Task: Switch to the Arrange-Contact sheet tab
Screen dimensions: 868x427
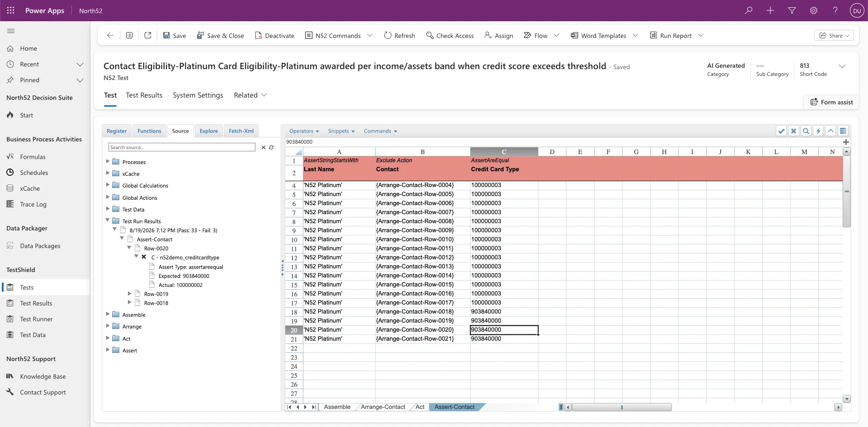Action: (383, 407)
